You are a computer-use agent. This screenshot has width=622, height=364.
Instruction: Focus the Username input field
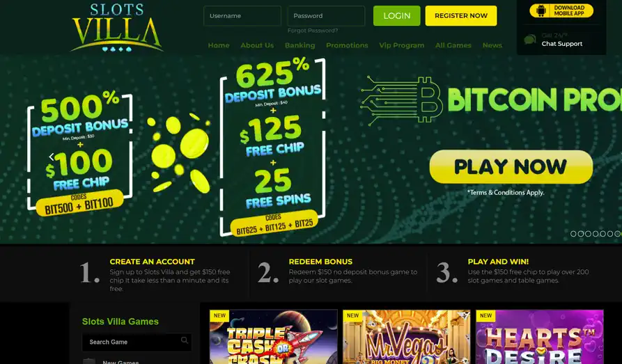pos(242,16)
